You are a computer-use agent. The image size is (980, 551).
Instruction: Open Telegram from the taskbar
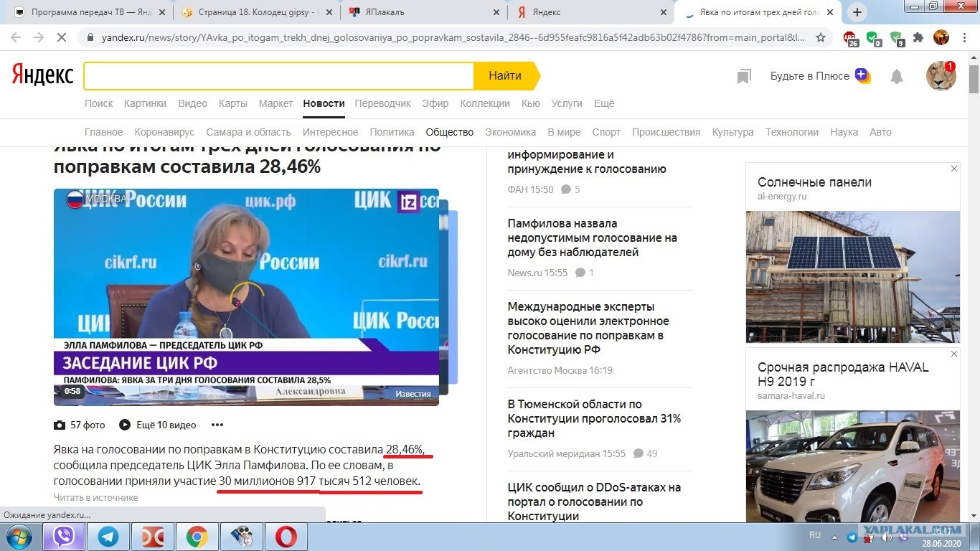click(x=108, y=537)
